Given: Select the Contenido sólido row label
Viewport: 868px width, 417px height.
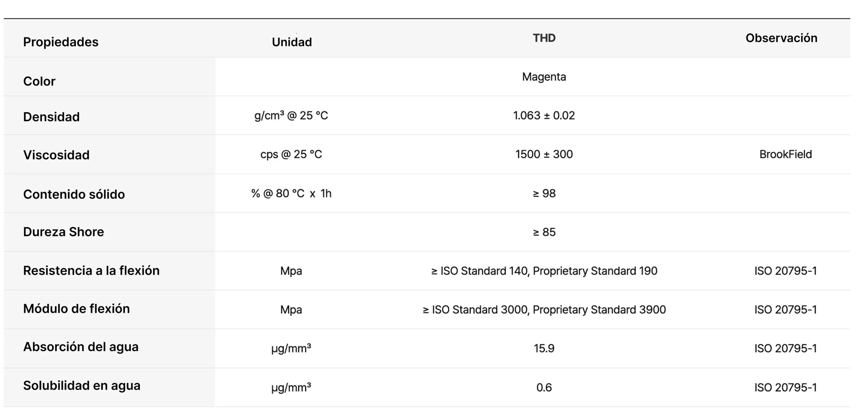Looking at the screenshot, I should (x=74, y=194).
